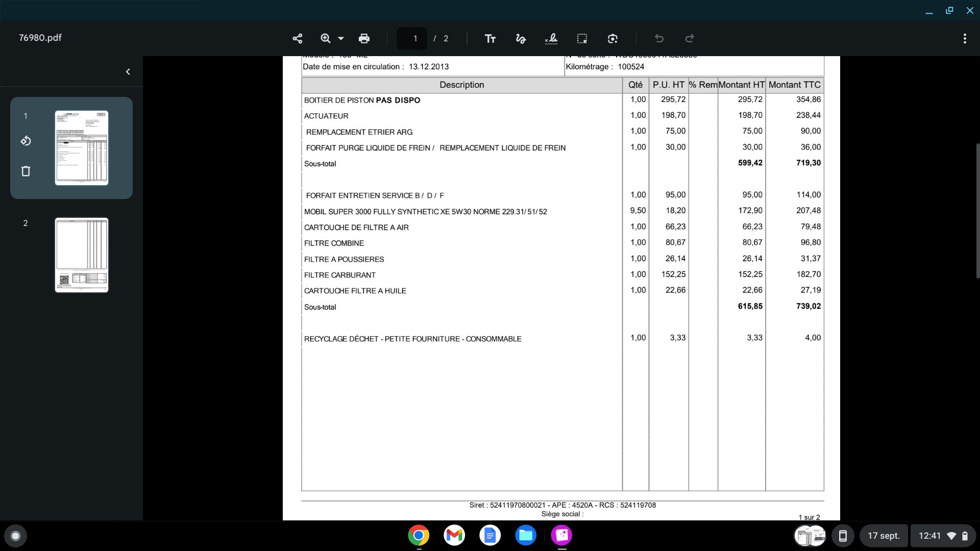Open the Files app from the shelf
The height and width of the screenshot is (551, 980).
point(526,535)
